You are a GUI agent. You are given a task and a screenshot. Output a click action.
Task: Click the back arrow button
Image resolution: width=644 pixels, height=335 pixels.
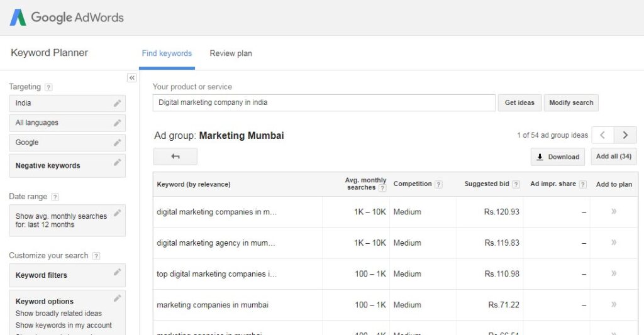pyautogui.click(x=175, y=157)
